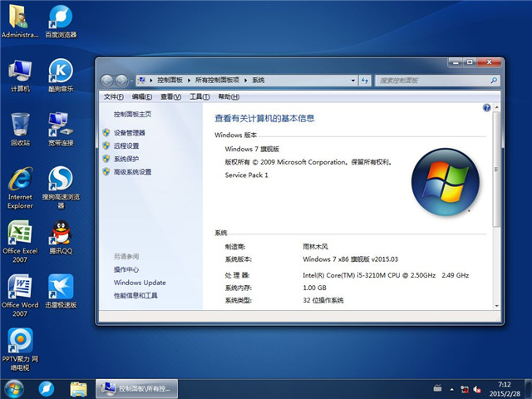The width and height of the screenshot is (532, 399).
Task: Launch 迅雷极速版 desktop shortcut
Action: [x=61, y=291]
